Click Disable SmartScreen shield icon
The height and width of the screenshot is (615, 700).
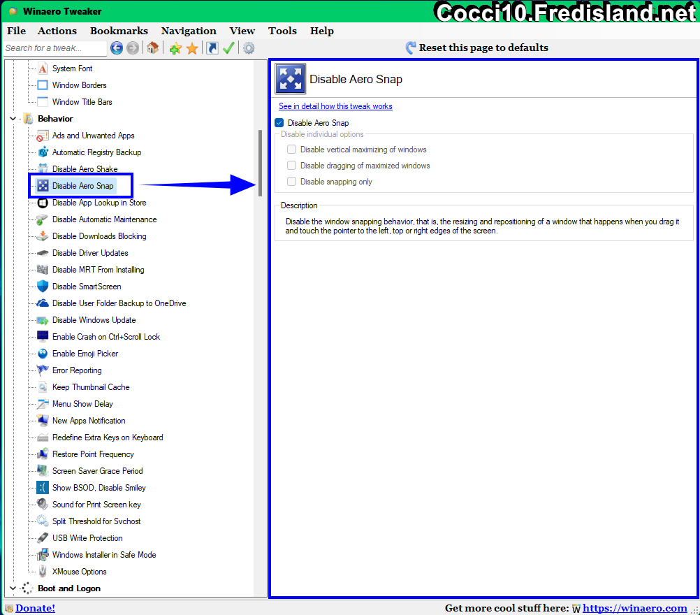click(x=43, y=287)
